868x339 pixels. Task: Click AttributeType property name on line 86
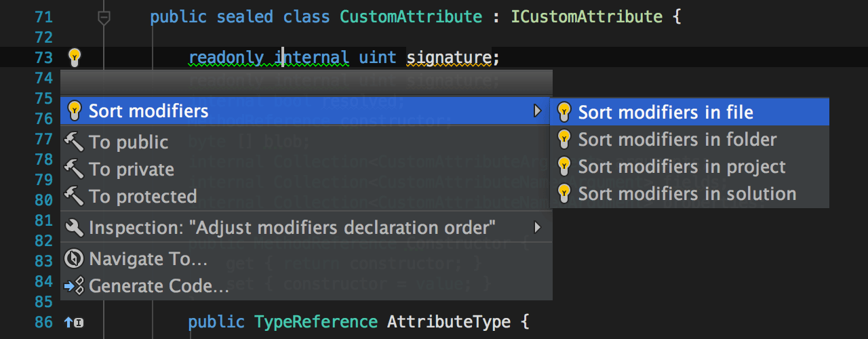coord(449,321)
